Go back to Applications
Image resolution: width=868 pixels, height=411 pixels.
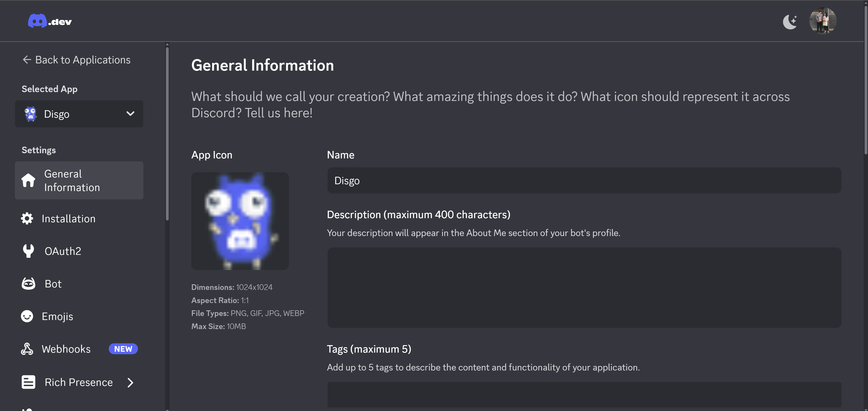coord(76,60)
